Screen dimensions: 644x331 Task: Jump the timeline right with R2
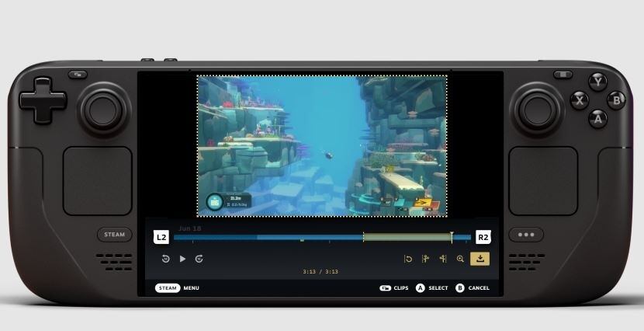[483, 237]
